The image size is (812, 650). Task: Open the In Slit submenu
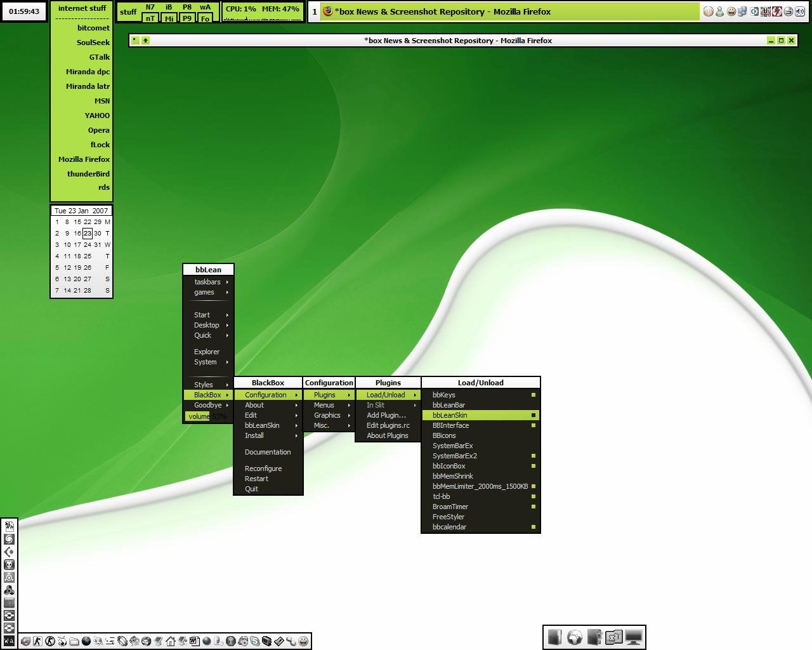click(x=388, y=405)
